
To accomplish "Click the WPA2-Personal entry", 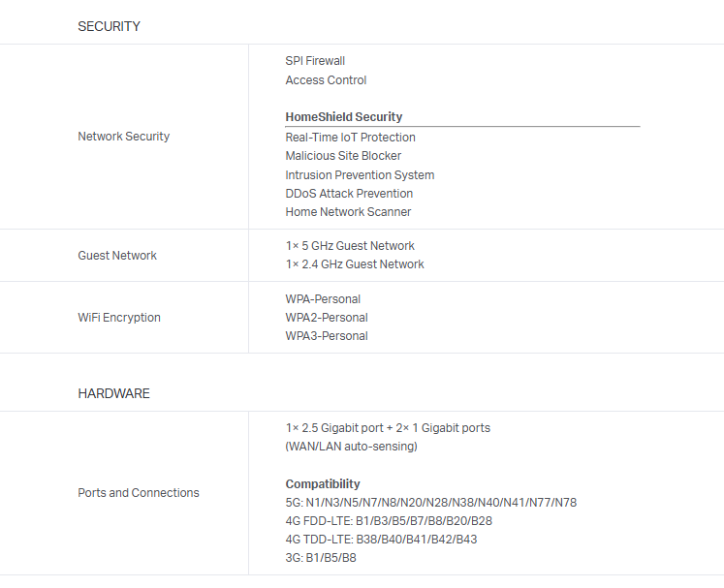I will point(327,318).
